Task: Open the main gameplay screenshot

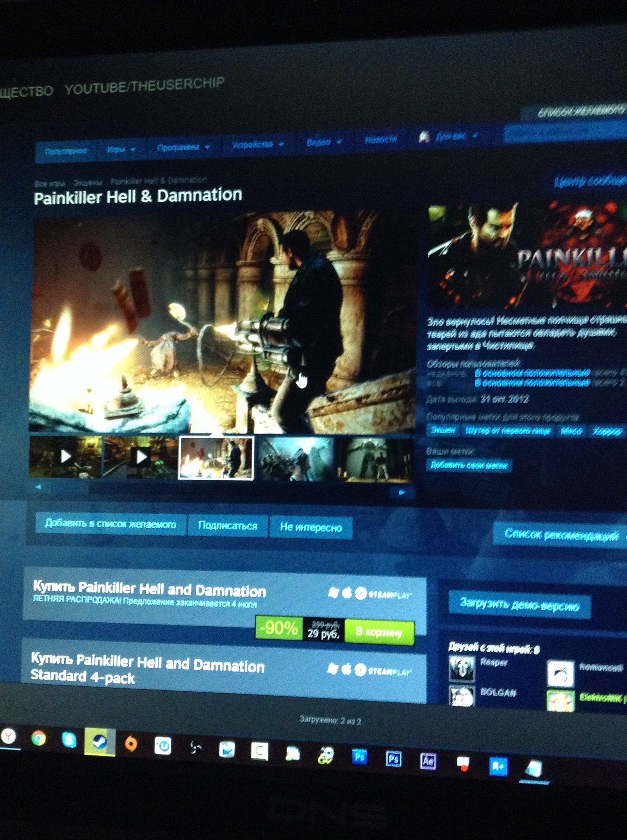Action: pos(222,322)
